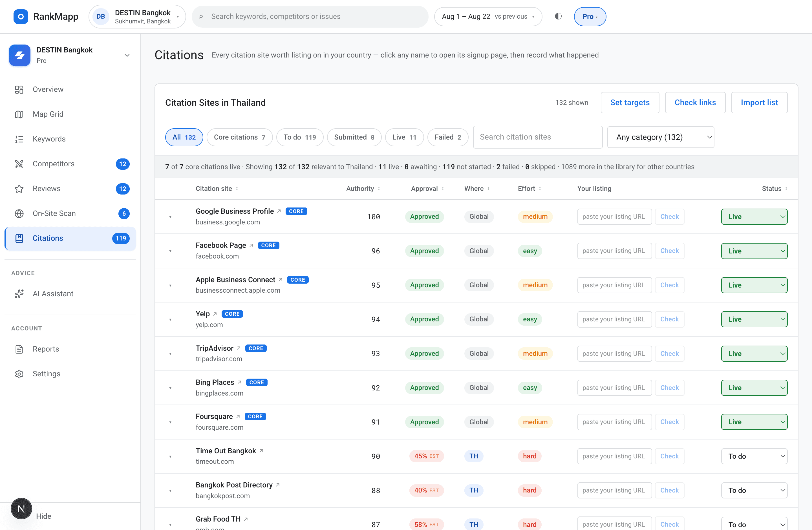Click the search magnifier icon
Image resolution: width=812 pixels, height=530 pixels.
[201, 16]
